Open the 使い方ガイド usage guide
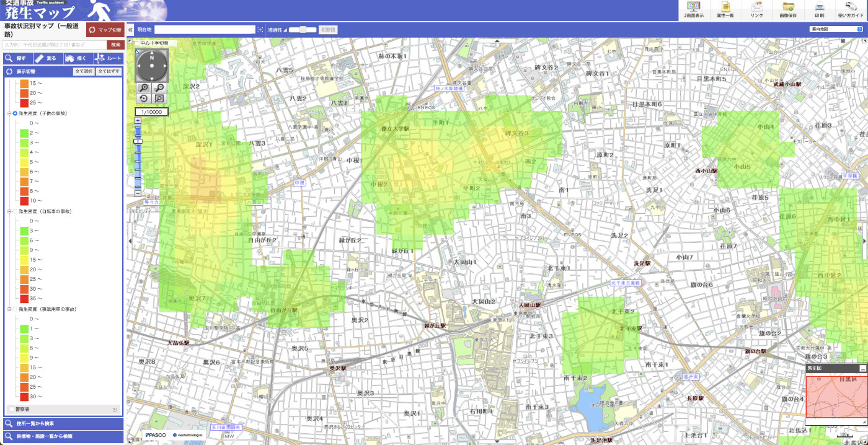The height and width of the screenshot is (445, 868). tap(850, 9)
